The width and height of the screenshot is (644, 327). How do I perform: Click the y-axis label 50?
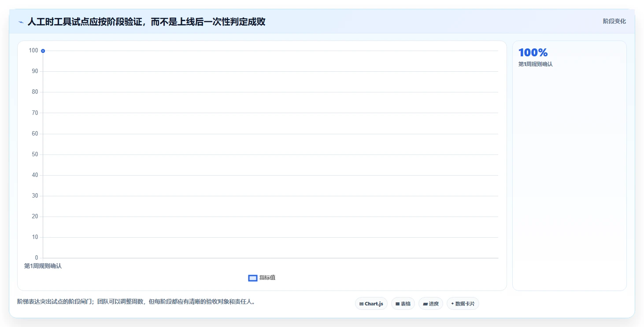[x=35, y=154]
